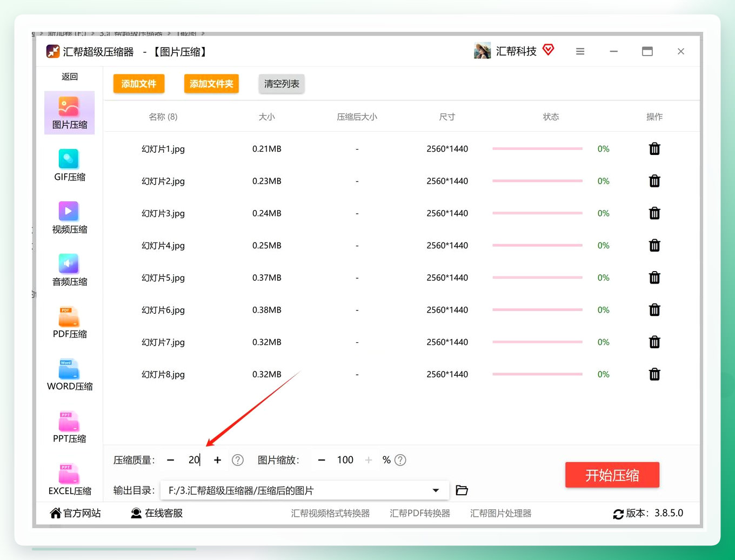Screen dimensions: 735x560
Task: Select 图片压缩 in the sidebar
Action: pyautogui.click(x=69, y=113)
